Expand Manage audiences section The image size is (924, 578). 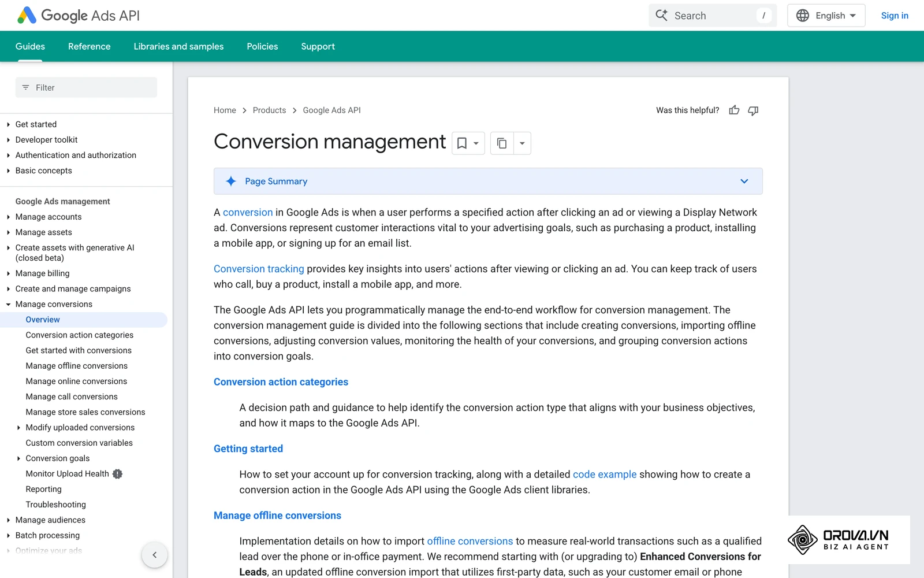(8, 520)
